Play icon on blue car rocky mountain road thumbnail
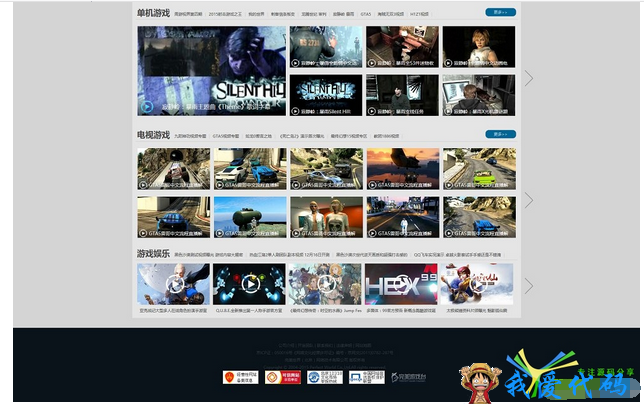 [x=448, y=233]
